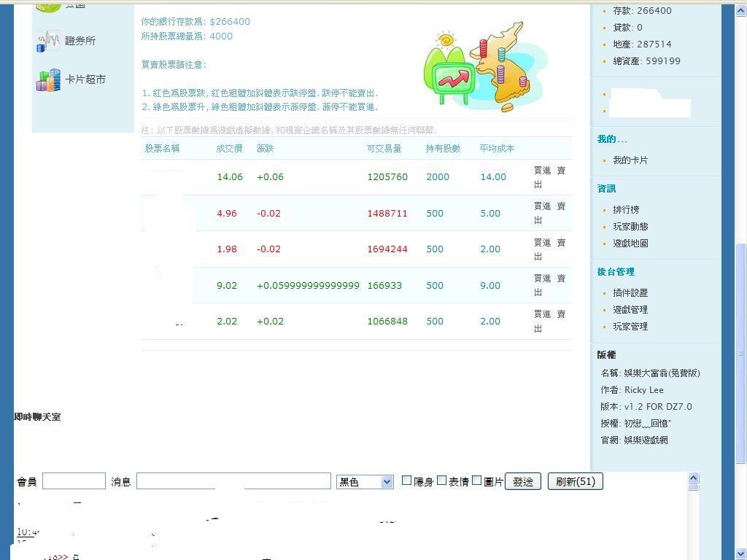Screen dimensions: 747x560
Task: Click 買進 for the 14.06 stock
Action: click(542, 171)
